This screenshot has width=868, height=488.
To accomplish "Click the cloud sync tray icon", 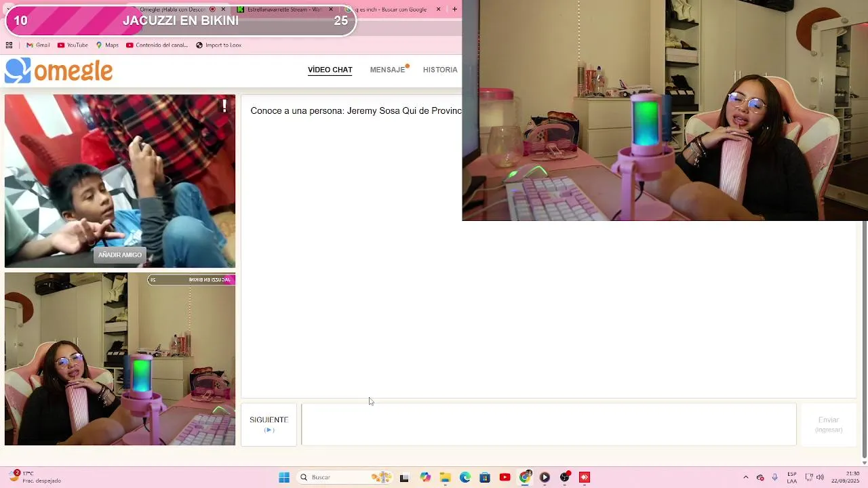I will tap(760, 477).
